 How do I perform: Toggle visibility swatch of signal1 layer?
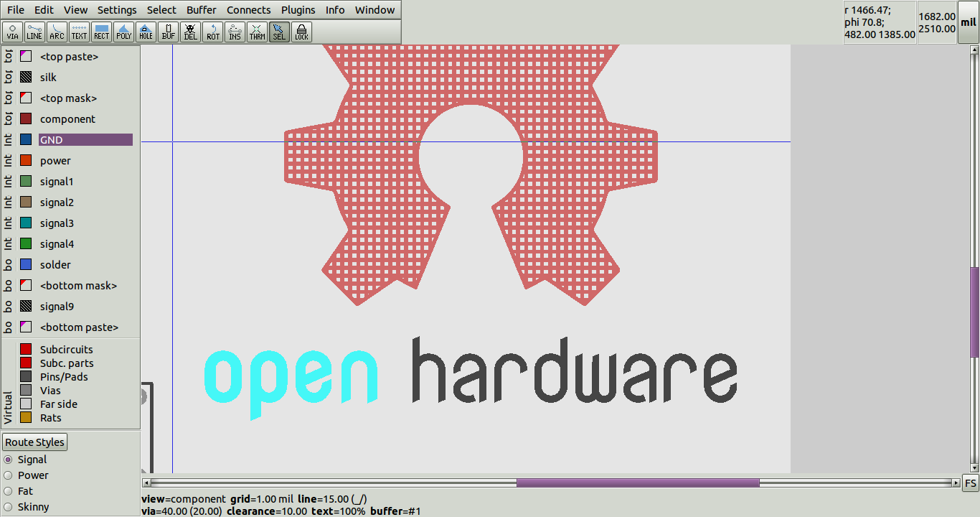pos(26,181)
